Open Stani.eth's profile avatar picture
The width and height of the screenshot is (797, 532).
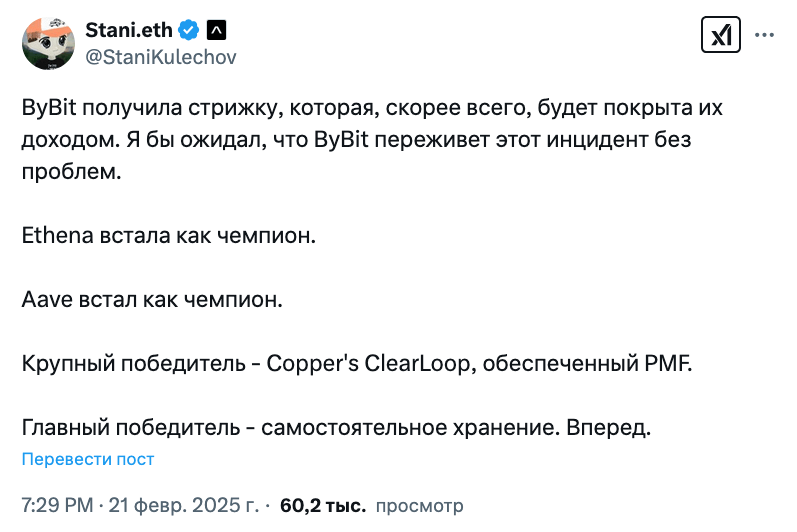[x=48, y=43]
